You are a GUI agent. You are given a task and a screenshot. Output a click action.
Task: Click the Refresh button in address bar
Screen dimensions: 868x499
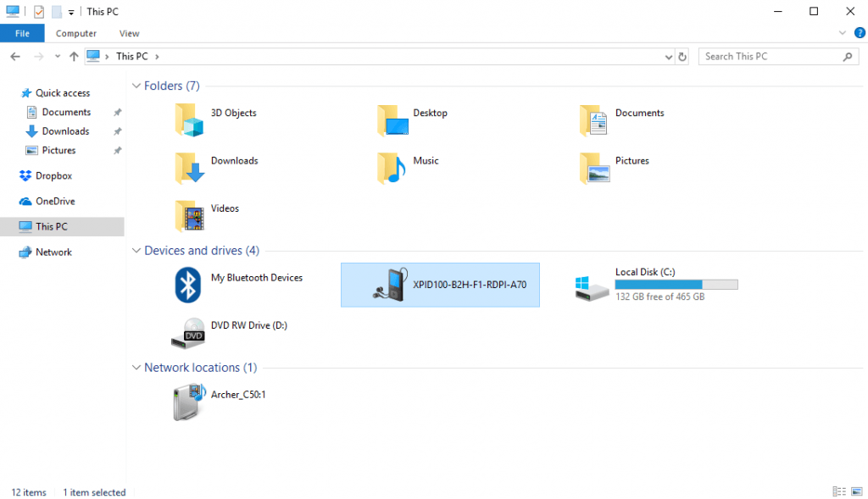click(682, 57)
